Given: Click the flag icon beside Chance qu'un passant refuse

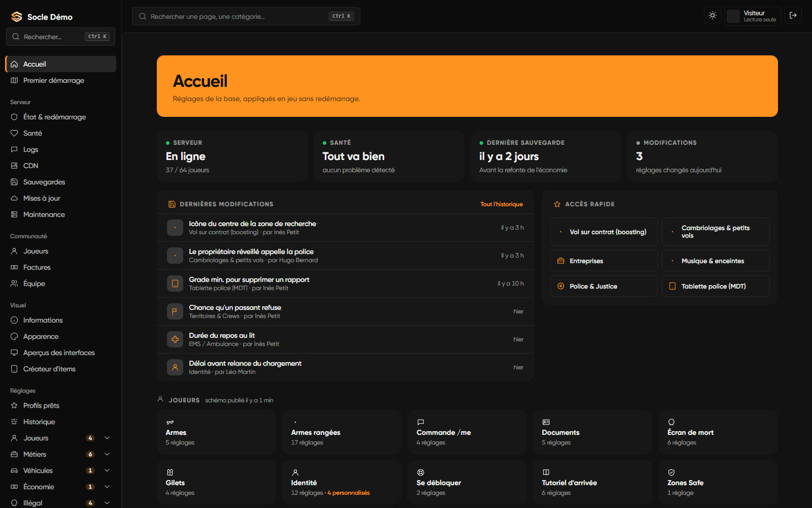Looking at the screenshot, I should [175, 311].
